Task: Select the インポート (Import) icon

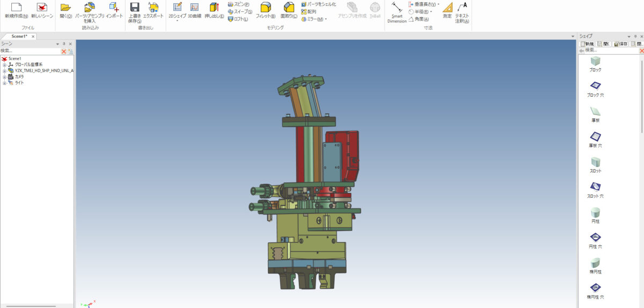Action: (114, 8)
